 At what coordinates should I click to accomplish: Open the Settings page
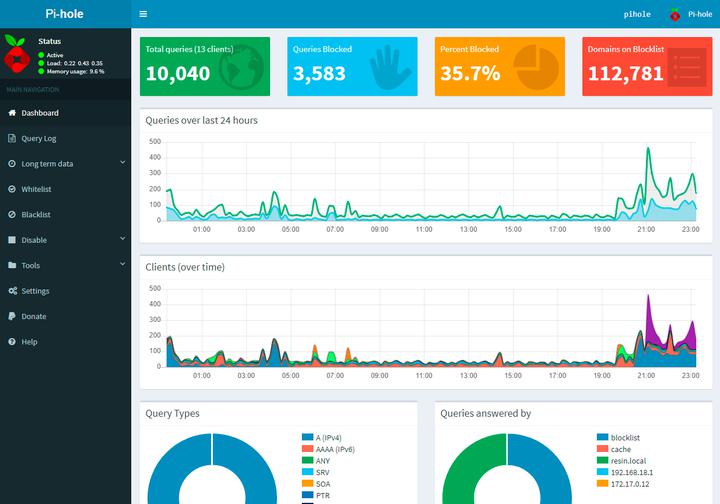click(65, 291)
